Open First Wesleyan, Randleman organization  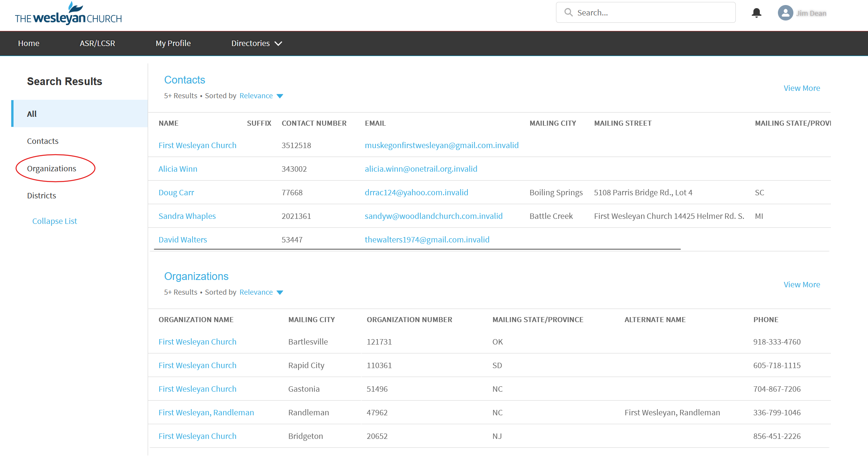click(206, 413)
